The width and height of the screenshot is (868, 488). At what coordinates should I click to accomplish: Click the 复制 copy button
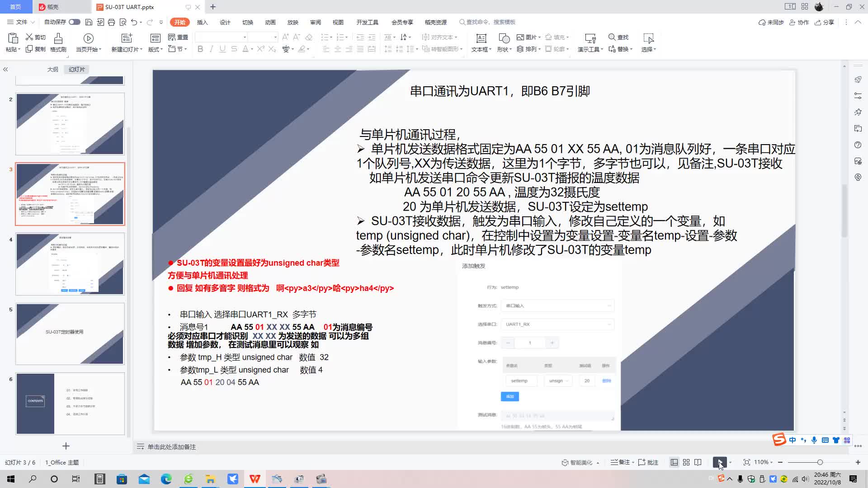click(x=36, y=49)
